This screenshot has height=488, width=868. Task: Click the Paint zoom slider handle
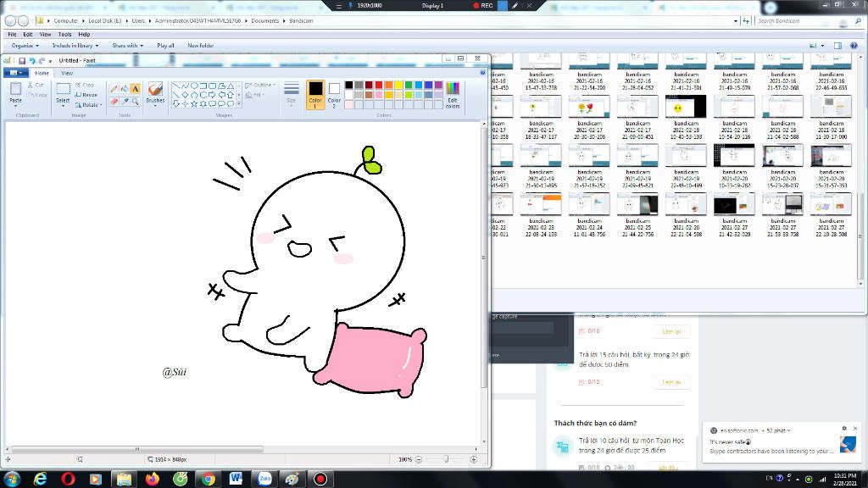coord(446,459)
